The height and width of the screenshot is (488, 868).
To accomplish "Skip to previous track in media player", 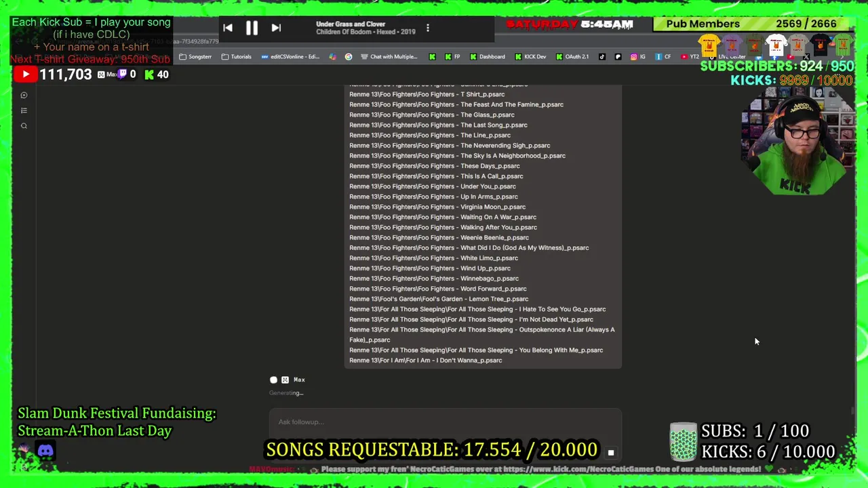I will 228,28.
